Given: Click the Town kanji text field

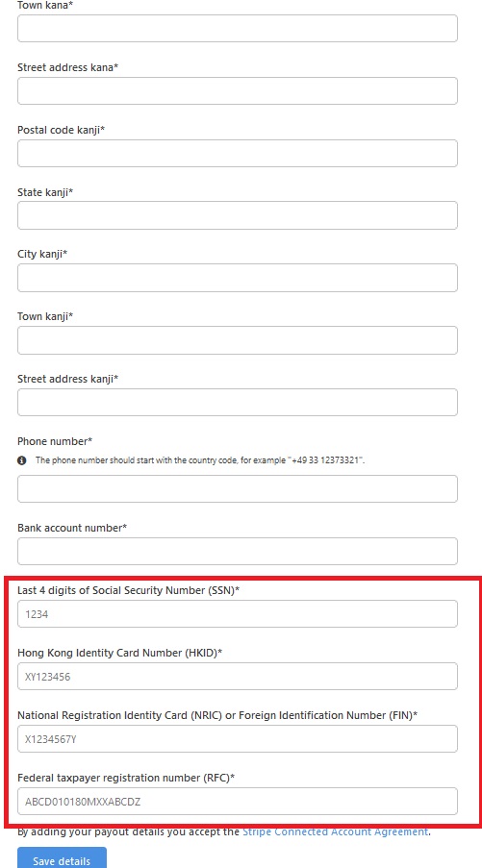Looking at the screenshot, I should point(238,340).
